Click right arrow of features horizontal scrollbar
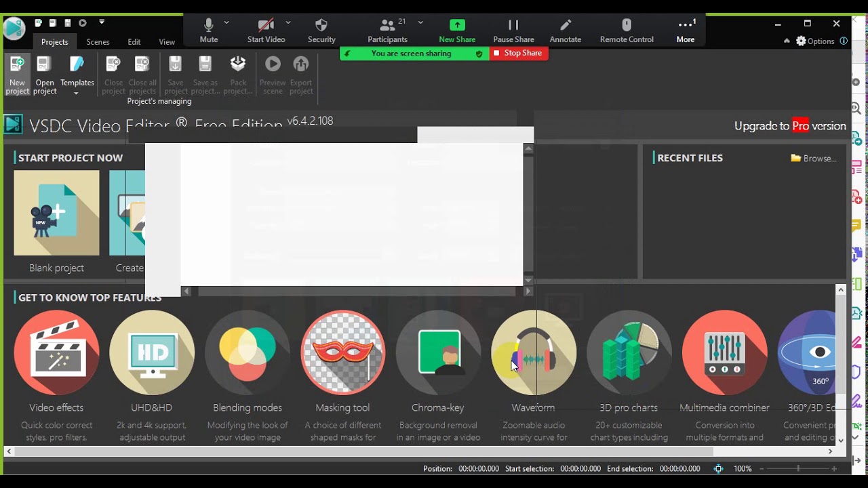Screen dimensions: 868x488 click(x=830, y=451)
